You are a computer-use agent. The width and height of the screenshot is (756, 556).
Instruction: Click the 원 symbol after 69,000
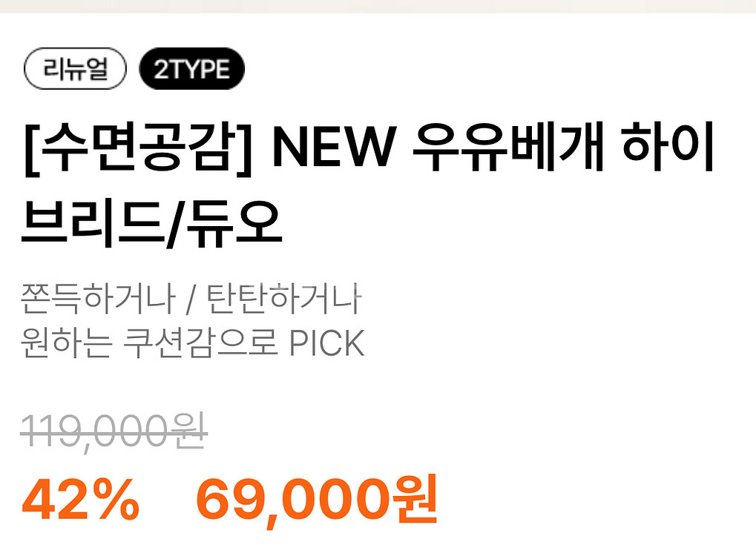point(415,499)
